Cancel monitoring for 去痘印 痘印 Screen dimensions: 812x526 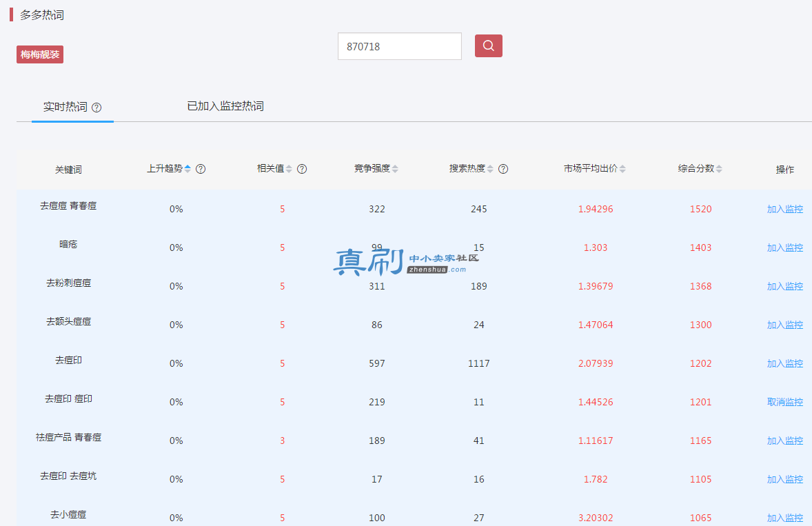coord(784,403)
